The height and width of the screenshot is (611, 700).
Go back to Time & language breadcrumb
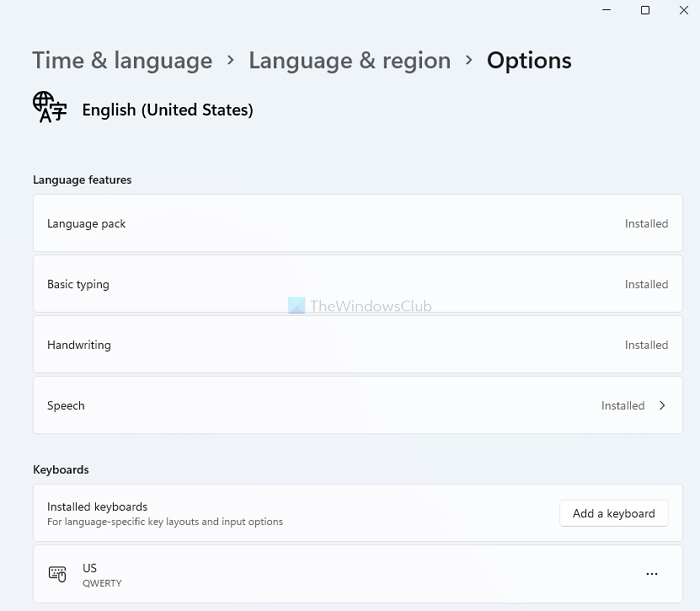pos(122,60)
